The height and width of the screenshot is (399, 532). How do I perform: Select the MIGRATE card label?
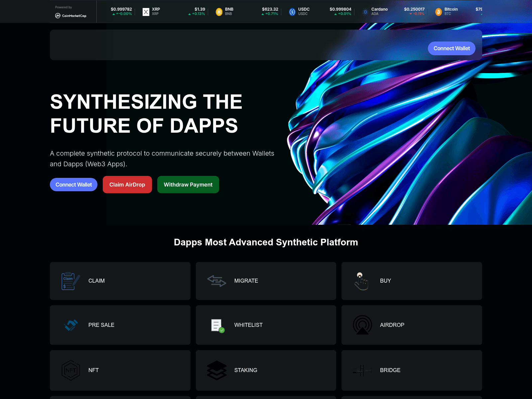point(246,281)
